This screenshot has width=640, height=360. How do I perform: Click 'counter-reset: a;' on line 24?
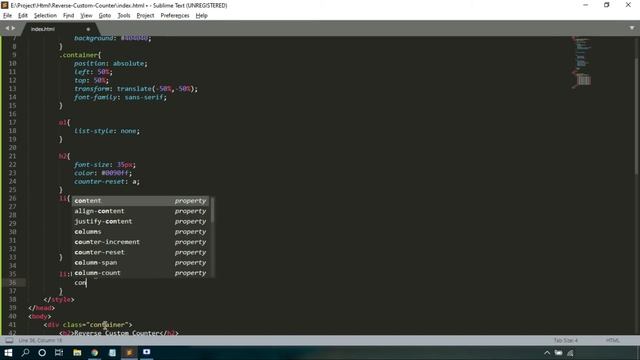(107, 182)
